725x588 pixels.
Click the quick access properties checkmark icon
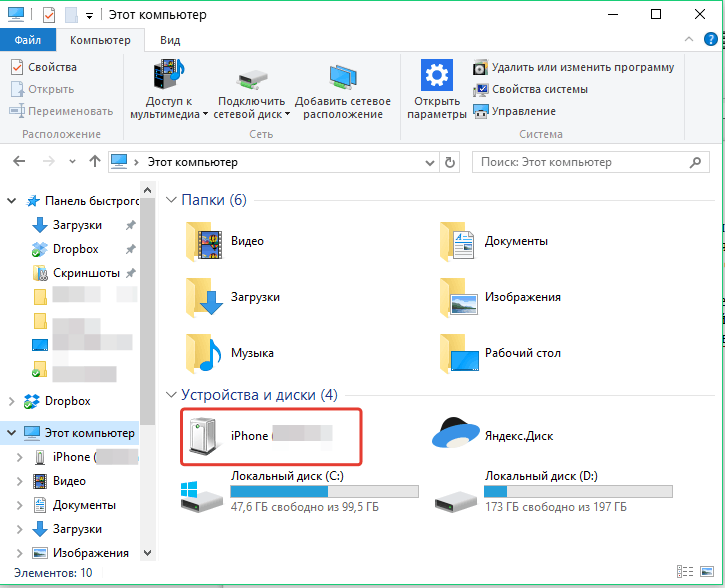(49, 15)
